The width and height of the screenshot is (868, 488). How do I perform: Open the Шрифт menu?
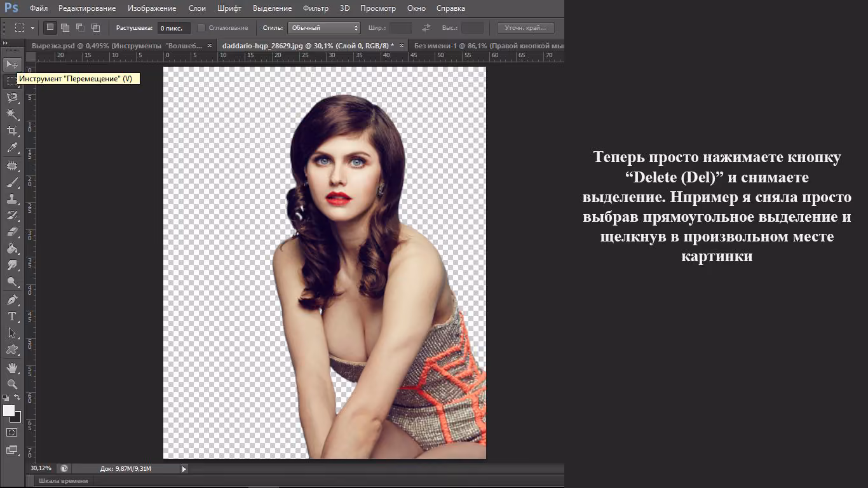click(229, 8)
